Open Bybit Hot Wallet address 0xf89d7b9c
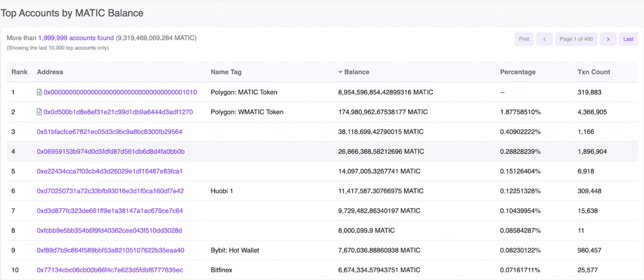644x280 pixels. (x=111, y=250)
